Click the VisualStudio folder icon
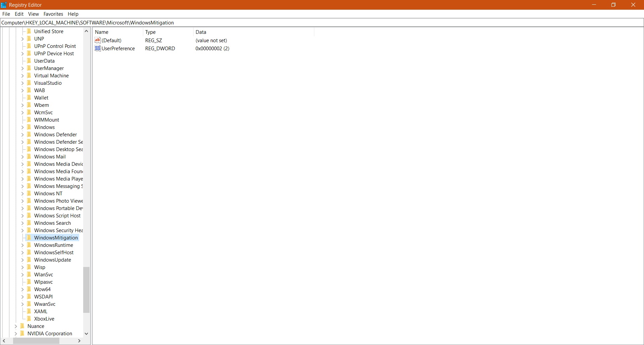644x345 pixels. [x=29, y=83]
